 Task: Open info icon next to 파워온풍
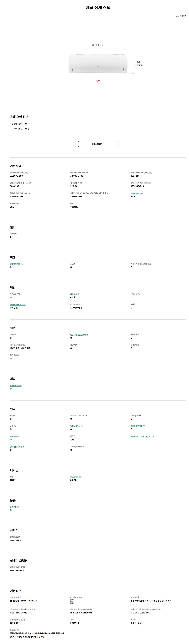pyautogui.click(x=18, y=507)
